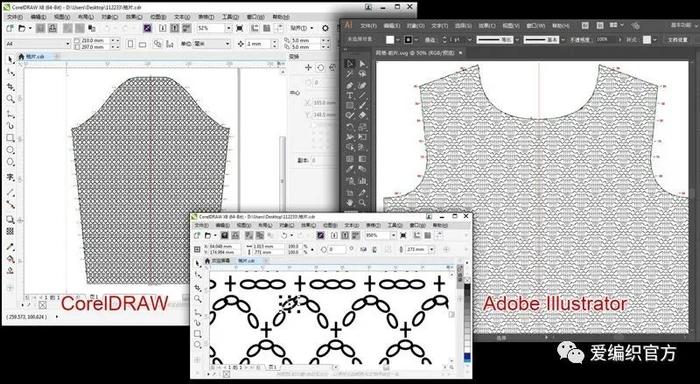Select Illustrator's Hand tool

click(x=350, y=203)
